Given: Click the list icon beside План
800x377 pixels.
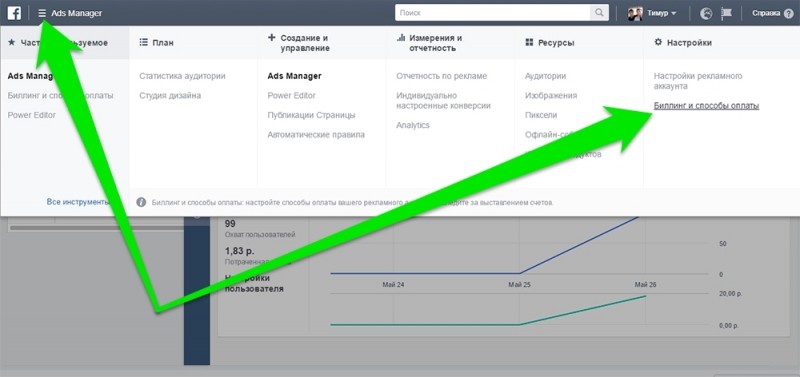Looking at the screenshot, I should (143, 43).
